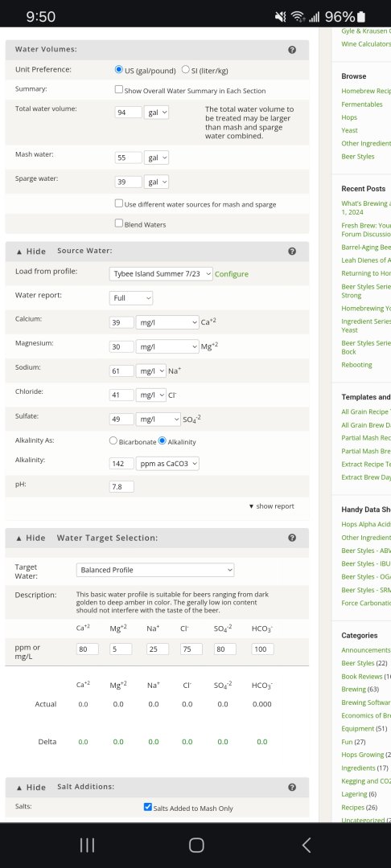
Task: Enable Show Overall Water Summary checkbox
Action: coord(118,90)
